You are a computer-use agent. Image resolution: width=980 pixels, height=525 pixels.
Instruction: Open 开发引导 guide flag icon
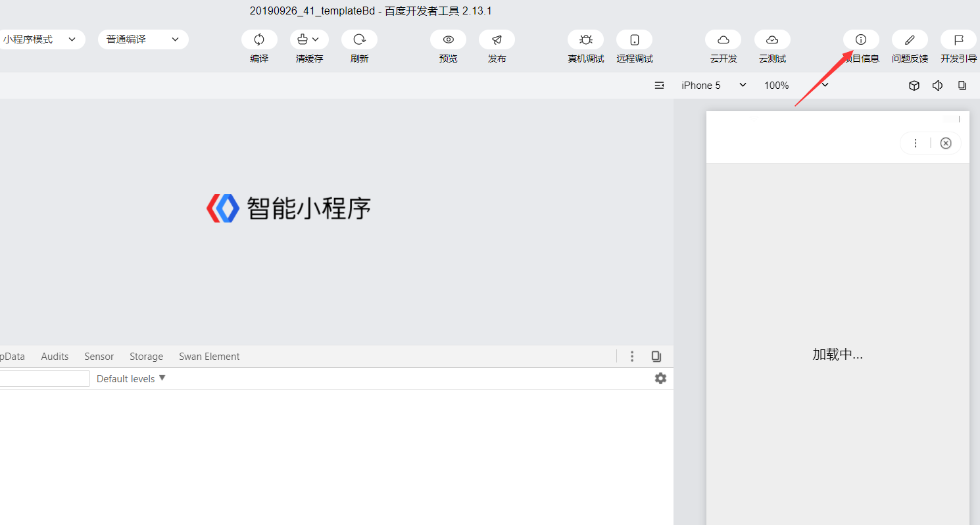pos(958,39)
